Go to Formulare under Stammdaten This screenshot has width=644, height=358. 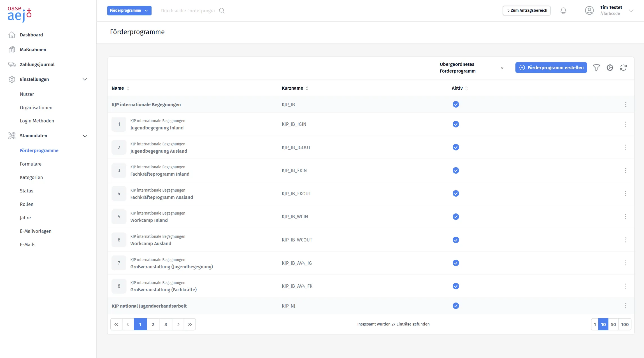(x=31, y=164)
